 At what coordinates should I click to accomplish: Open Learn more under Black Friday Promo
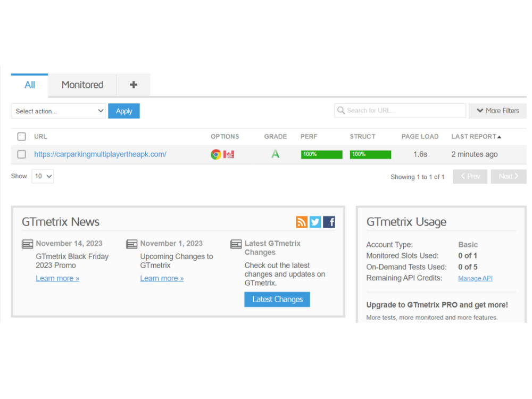click(x=57, y=279)
